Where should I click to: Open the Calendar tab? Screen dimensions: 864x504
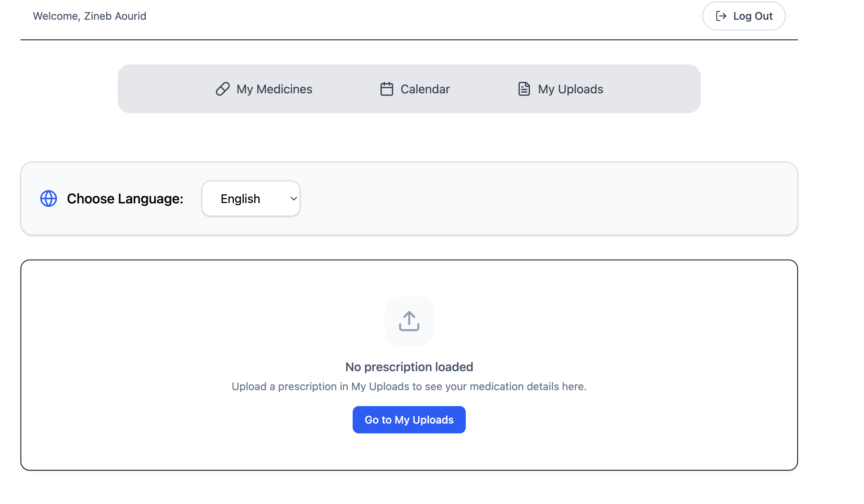pyautogui.click(x=425, y=89)
